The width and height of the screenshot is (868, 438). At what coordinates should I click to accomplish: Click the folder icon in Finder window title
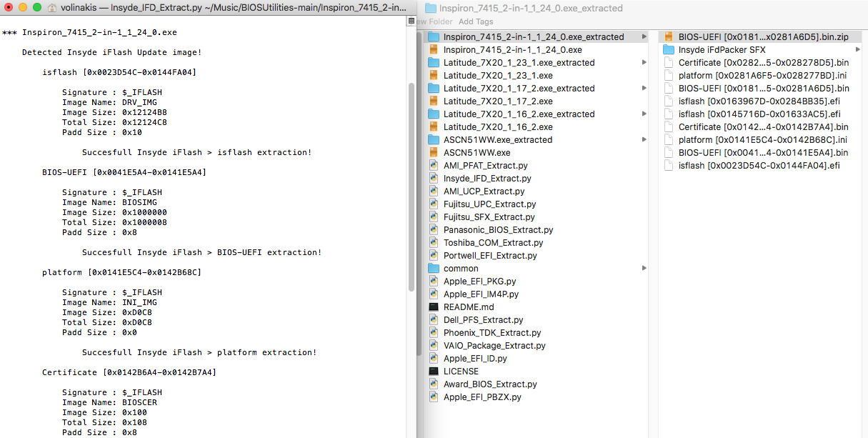[x=430, y=9]
